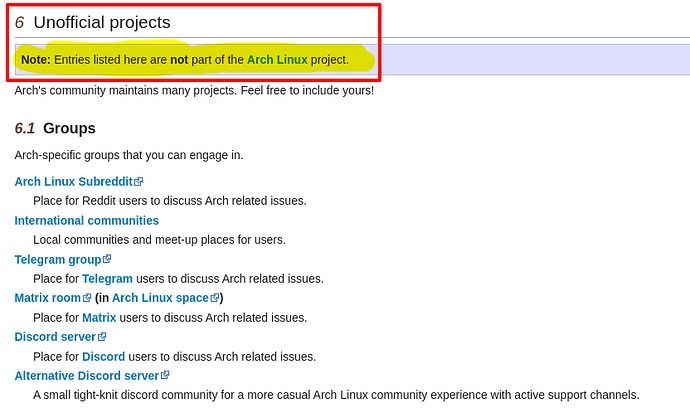Click the Matrix wiki link in the description
The image size is (690, 413).
(99, 318)
